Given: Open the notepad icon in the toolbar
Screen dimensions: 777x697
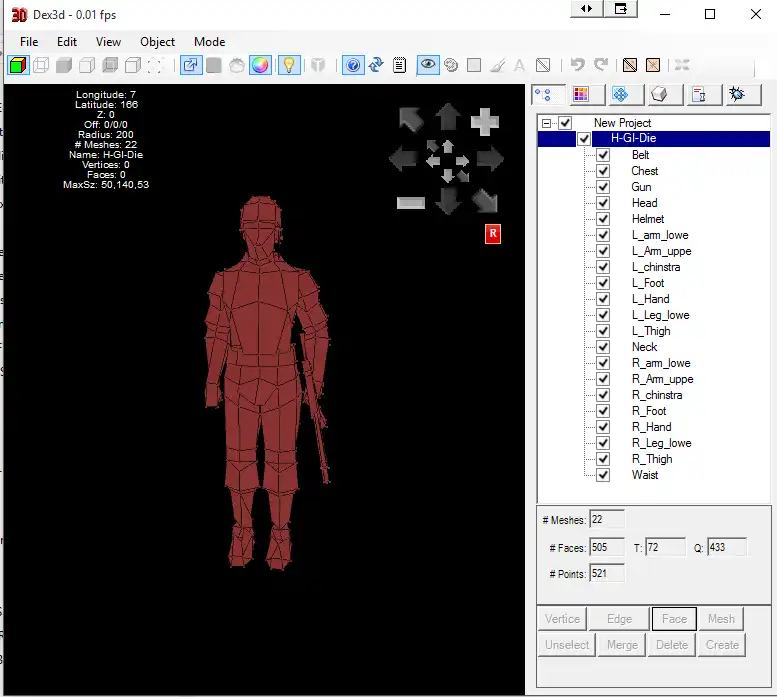Looking at the screenshot, I should 399,65.
